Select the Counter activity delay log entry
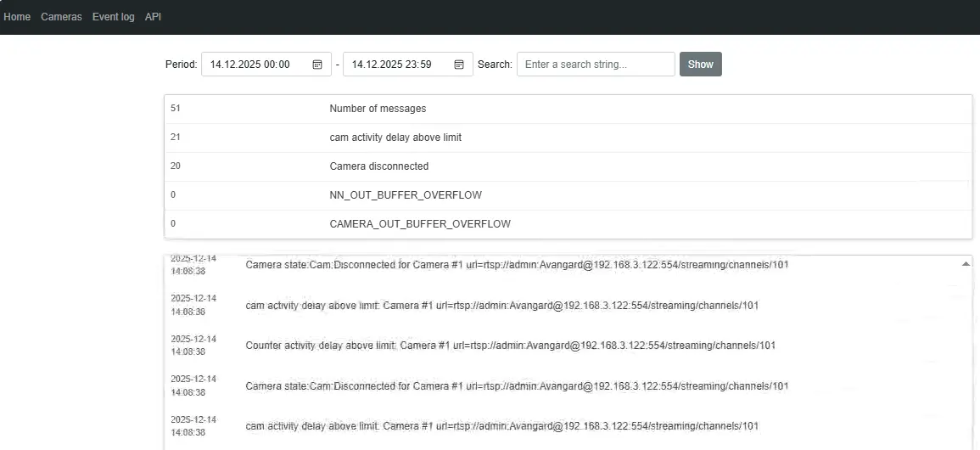Viewport: 980px width, 450px height. tap(509, 346)
